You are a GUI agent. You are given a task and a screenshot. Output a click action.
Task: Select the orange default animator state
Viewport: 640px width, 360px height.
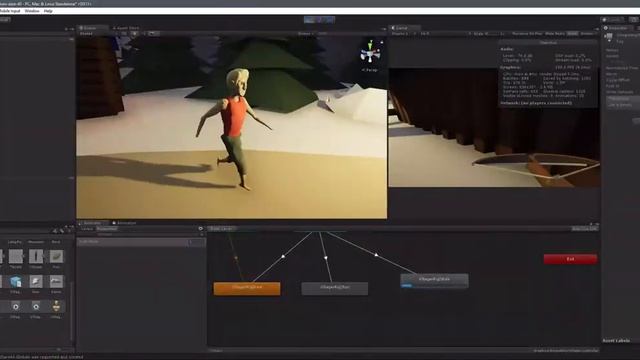pyautogui.click(x=247, y=288)
